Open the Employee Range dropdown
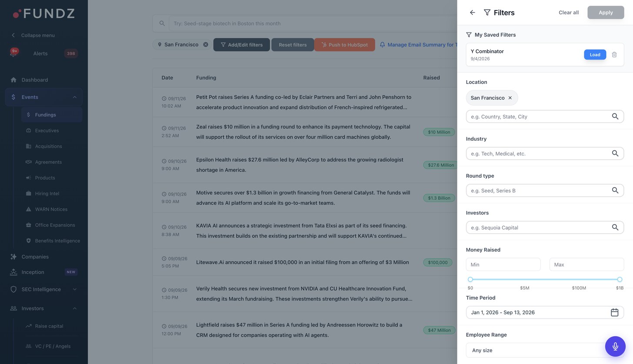 (545, 350)
